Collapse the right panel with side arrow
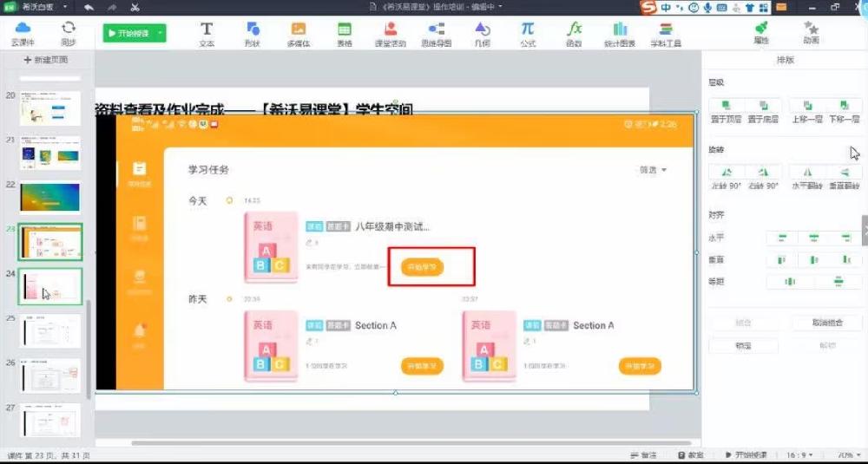 865,231
